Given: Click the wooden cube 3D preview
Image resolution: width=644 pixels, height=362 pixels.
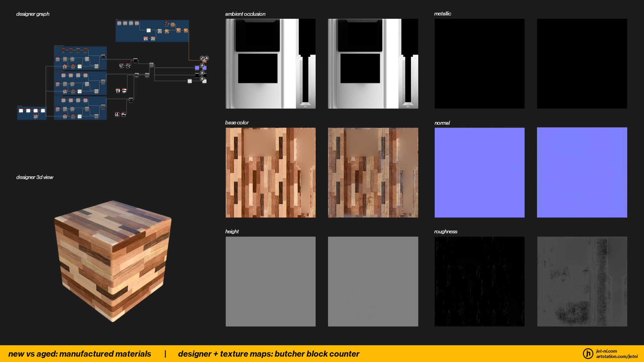Looking at the screenshot, I should point(113,261).
